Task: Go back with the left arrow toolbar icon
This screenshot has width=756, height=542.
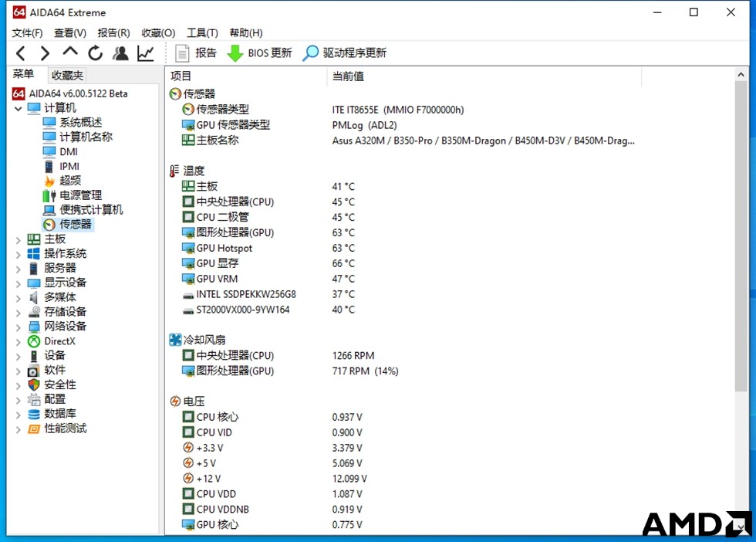Action: pyautogui.click(x=20, y=53)
